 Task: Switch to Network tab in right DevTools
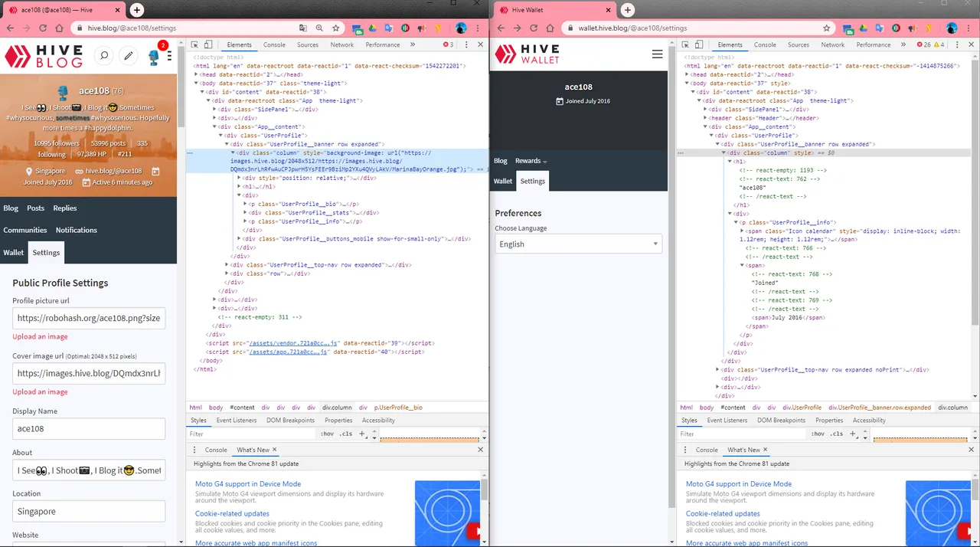[833, 44]
